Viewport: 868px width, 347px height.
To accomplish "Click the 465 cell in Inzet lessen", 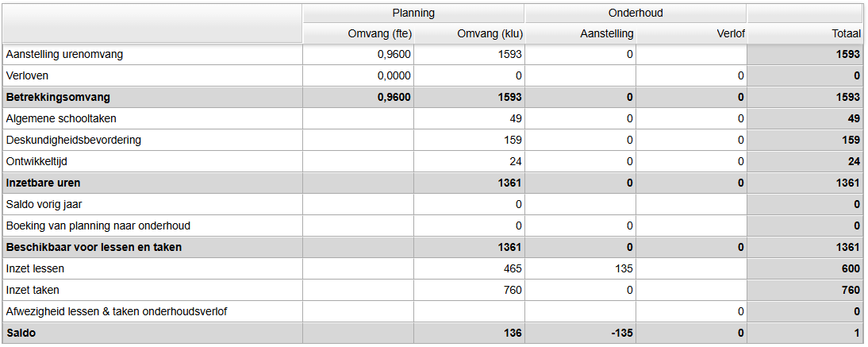I will tap(513, 268).
